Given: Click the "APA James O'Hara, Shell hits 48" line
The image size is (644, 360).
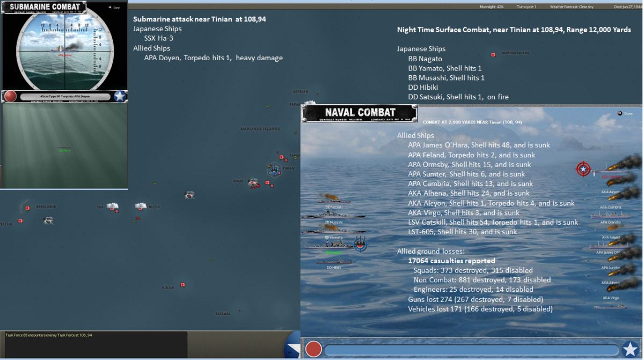Looking at the screenshot, I should 479,145.
